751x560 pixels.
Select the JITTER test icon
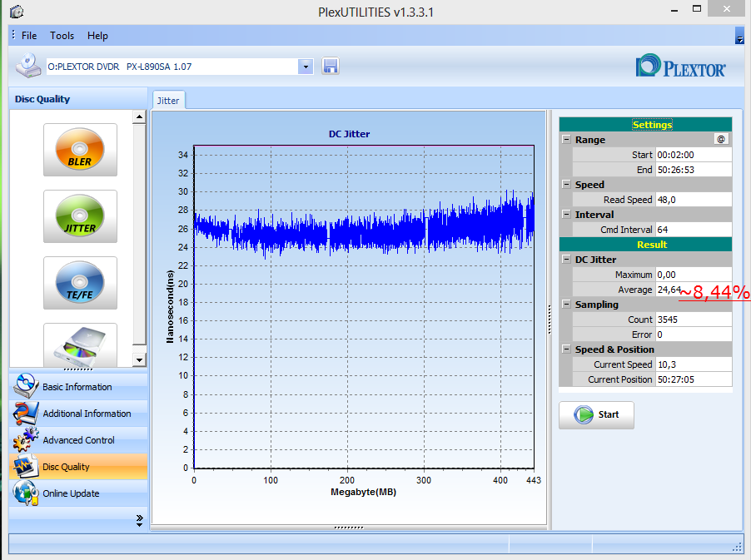pyautogui.click(x=80, y=216)
